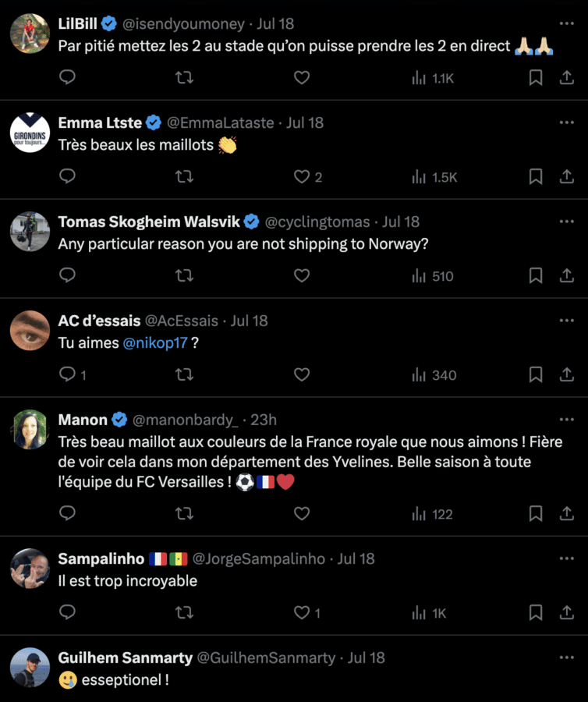
Task: Open reply on AC d'essais tweet
Action: 68,375
